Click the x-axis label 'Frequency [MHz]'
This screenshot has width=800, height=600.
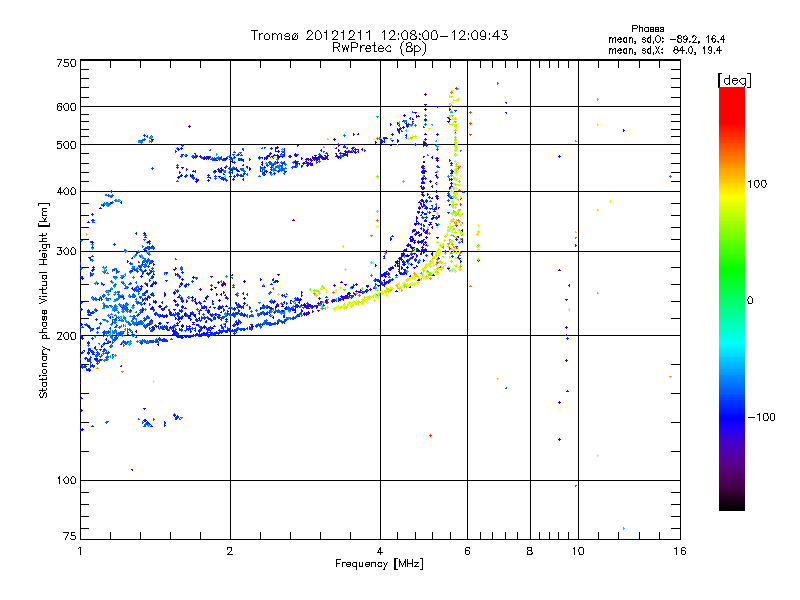coord(379,564)
